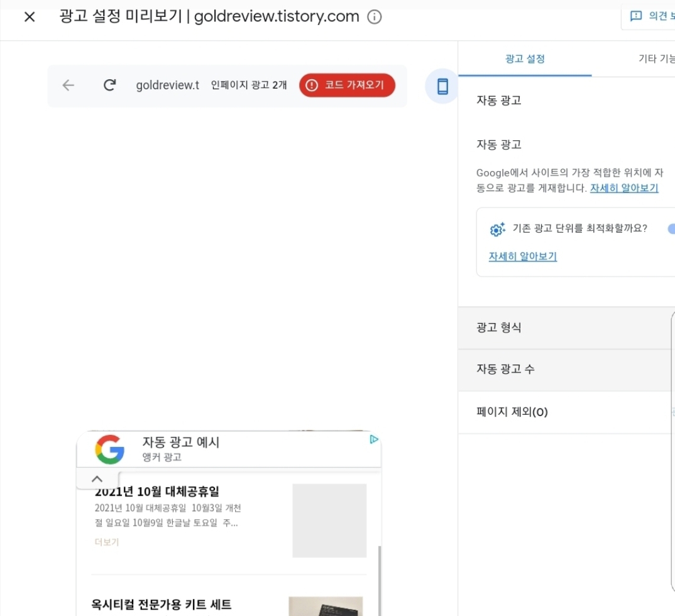This screenshot has width=675, height=616.
Task: Click 더보기 under the holiday post
Action: [x=106, y=542]
